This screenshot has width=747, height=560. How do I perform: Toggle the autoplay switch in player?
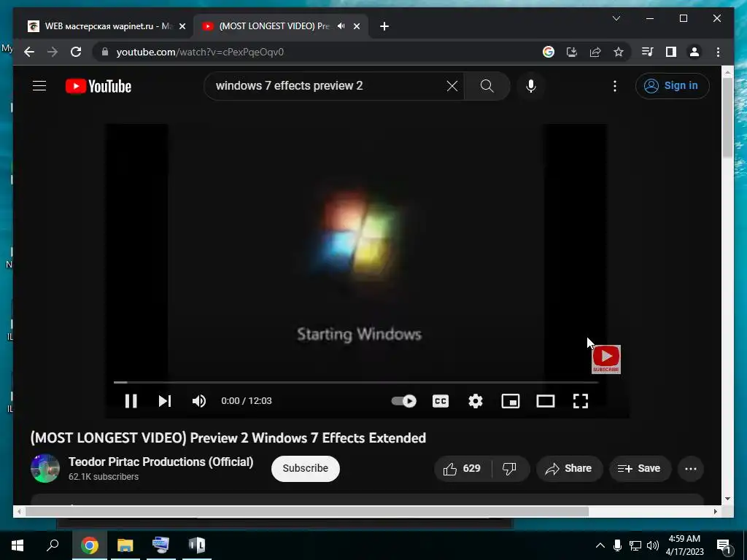[x=404, y=401]
